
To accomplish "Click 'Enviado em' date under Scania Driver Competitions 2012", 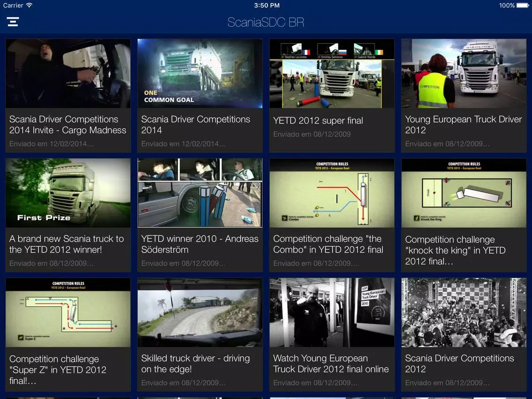I will (447, 383).
